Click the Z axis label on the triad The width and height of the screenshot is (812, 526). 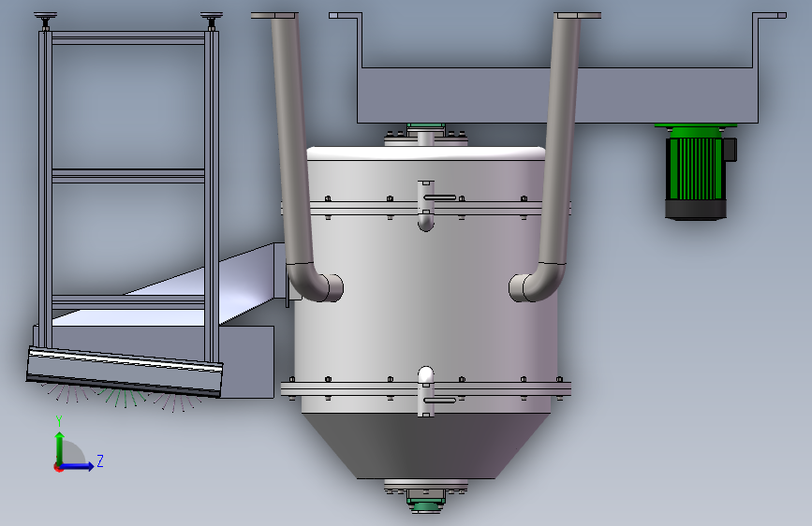pos(100,460)
